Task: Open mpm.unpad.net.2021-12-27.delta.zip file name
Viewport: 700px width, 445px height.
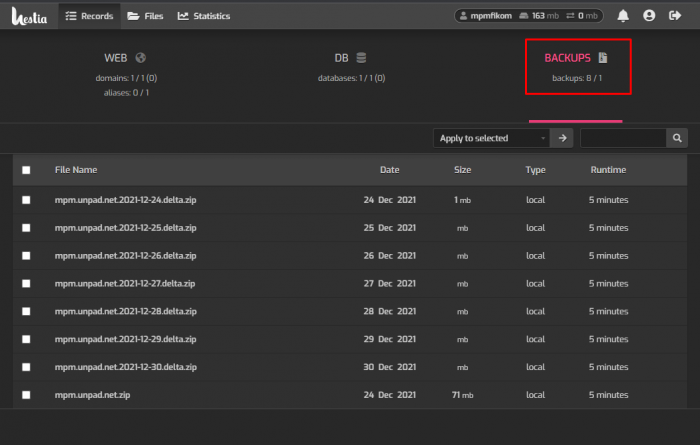Action: [125, 283]
